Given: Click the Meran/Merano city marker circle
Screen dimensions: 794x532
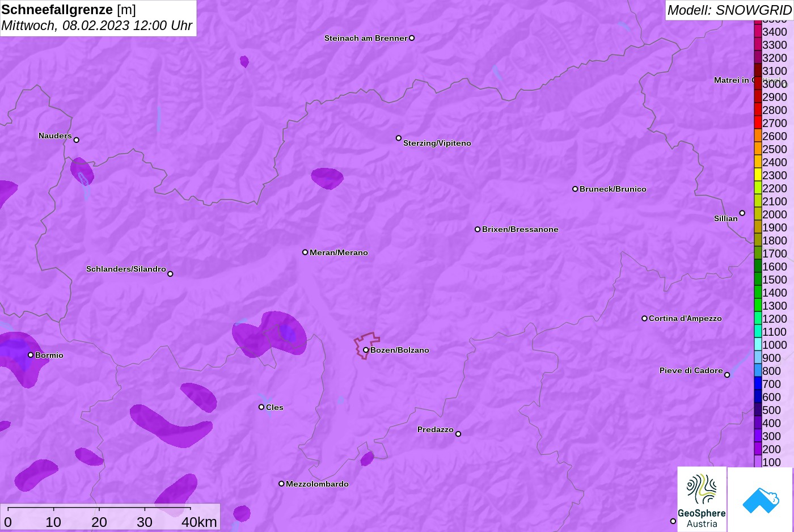Looking at the screenshot, I should pyautogui.click(x=305, y=252).
